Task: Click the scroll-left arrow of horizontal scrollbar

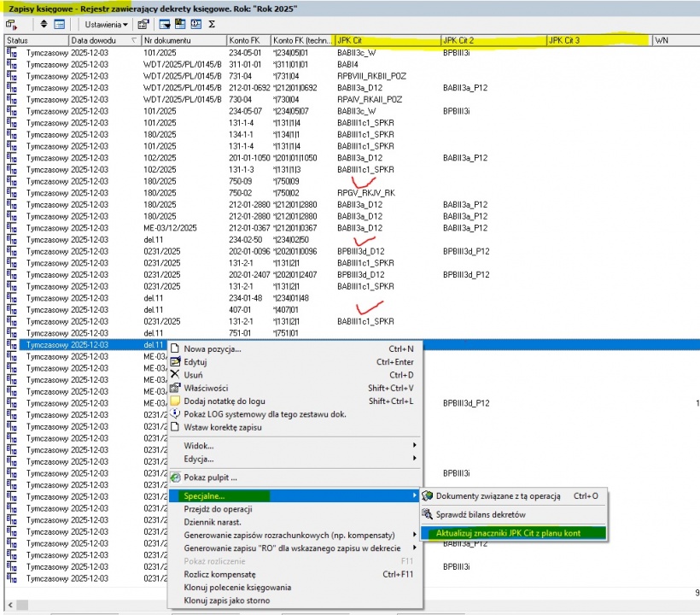Action: (9, 606)
